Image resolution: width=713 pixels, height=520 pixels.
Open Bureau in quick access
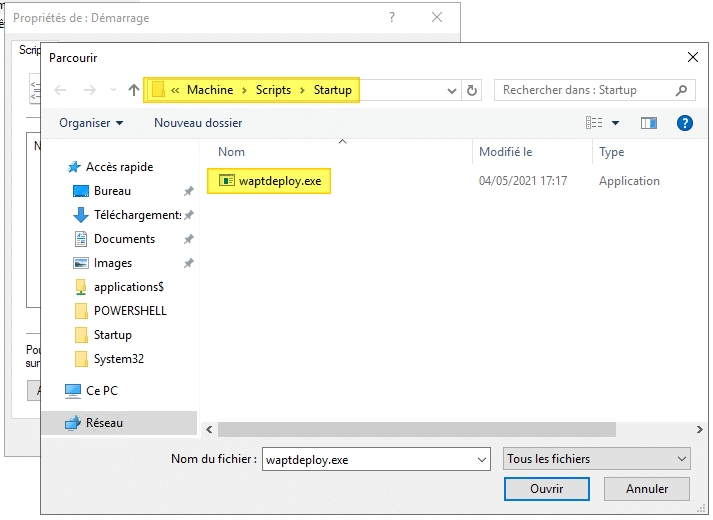[112, 191]
